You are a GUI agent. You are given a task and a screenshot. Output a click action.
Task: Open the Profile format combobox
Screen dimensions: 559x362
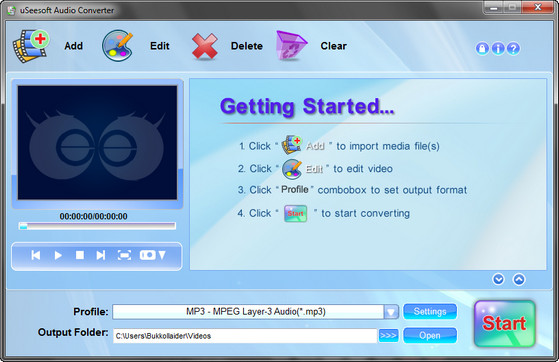tap(255, 312)
